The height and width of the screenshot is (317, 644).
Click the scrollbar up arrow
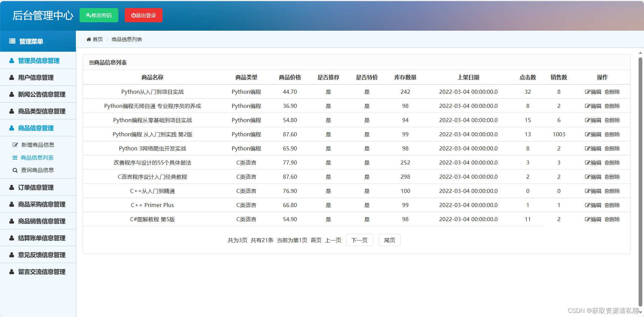click(640, 53)
